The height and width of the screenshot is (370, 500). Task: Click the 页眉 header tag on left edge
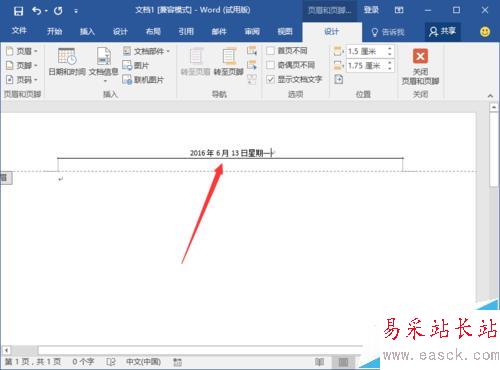click(6, 178)
